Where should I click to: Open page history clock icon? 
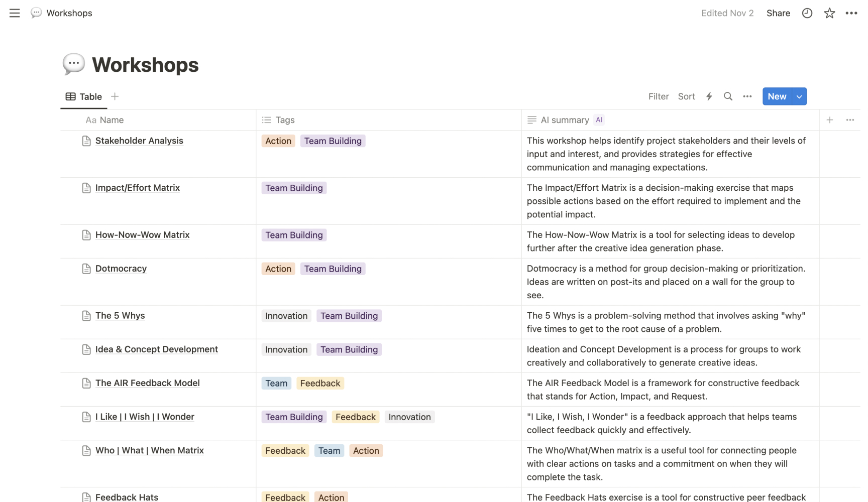pos(807,13)
